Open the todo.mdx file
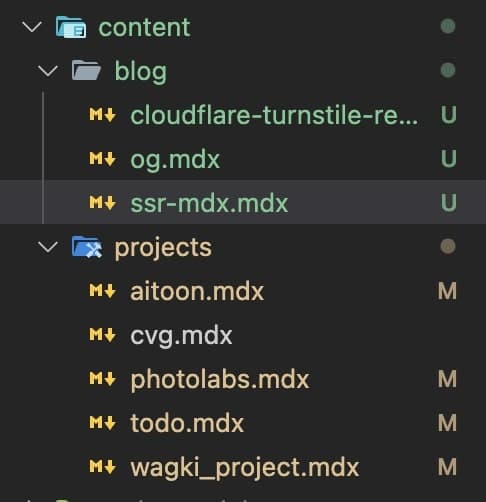Viewport: 486px width, 502px height. pyautogui.click(x=187, y=423)
